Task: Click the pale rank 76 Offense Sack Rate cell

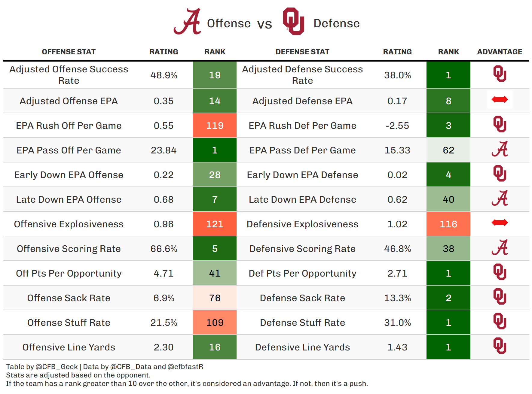Action: point(215,298)
